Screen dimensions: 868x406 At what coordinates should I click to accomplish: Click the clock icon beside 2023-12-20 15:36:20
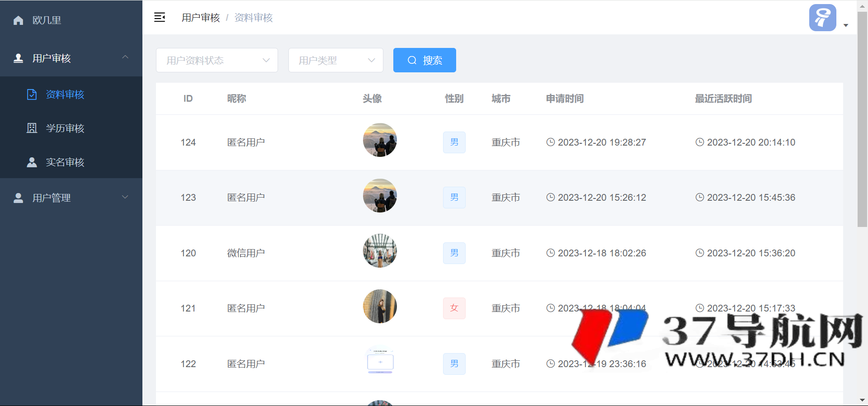[700, 253]
